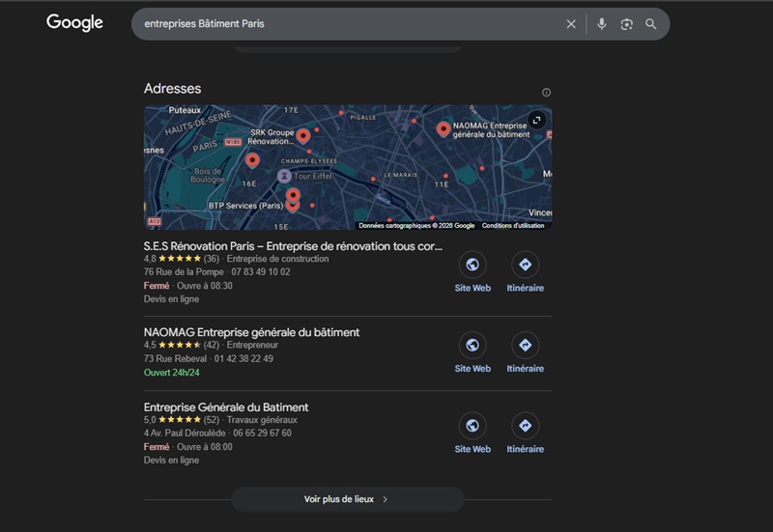The height and width of the screenshot is (532, 773).
Task: Open Site Web for S.E.S Rénovation Paris
Action: tap(472, 272)
